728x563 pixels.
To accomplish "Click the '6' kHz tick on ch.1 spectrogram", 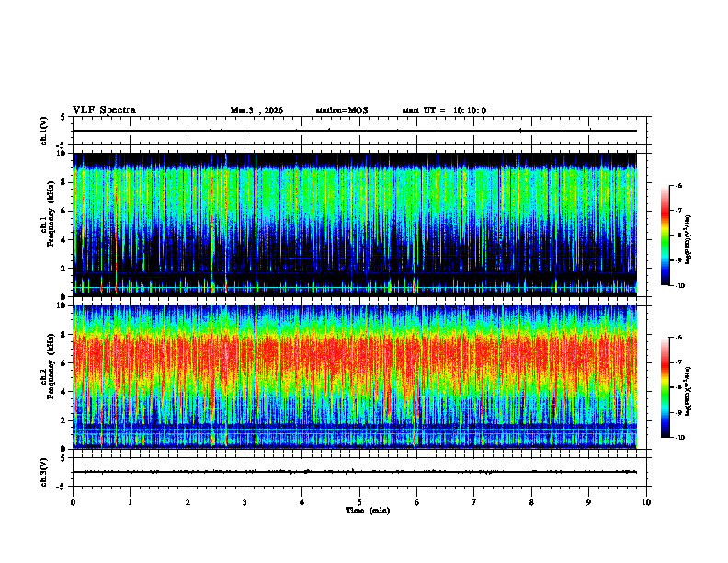I will tap(64, 212).
